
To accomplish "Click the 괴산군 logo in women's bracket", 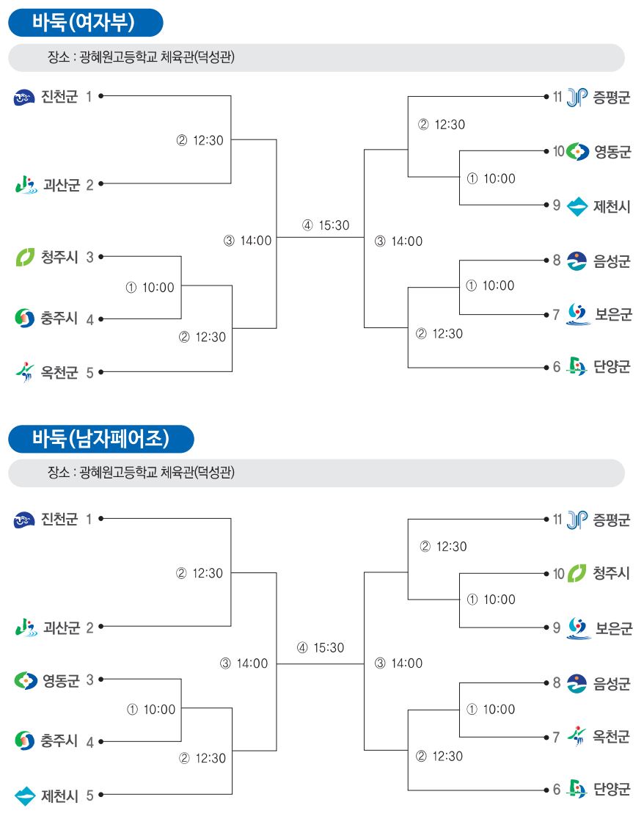I will 26,185.
